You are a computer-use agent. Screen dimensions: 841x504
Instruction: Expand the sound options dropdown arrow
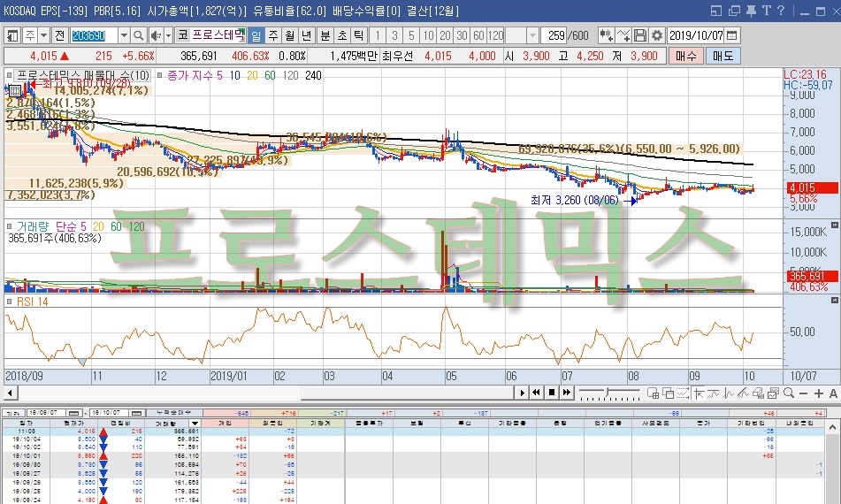click(168, 36)
